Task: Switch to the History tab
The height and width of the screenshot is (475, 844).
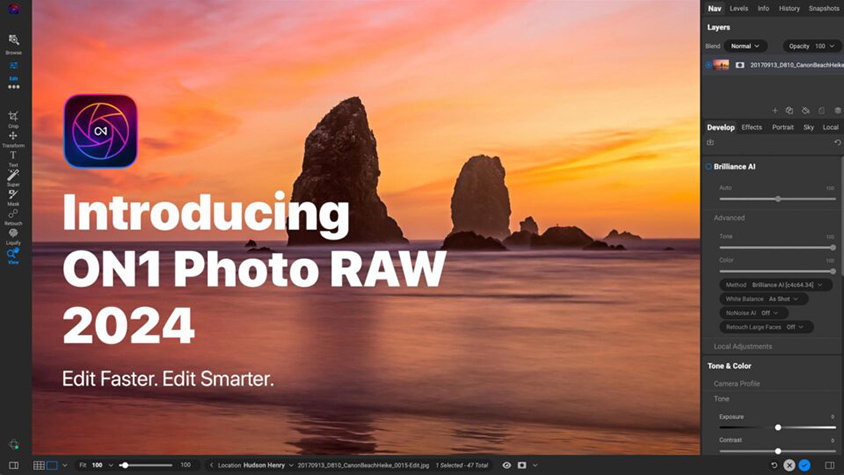Action: click(789, 8)
